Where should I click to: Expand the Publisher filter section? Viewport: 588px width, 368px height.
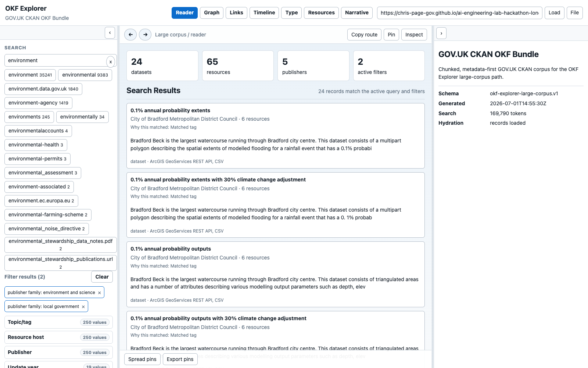point(58,352)
